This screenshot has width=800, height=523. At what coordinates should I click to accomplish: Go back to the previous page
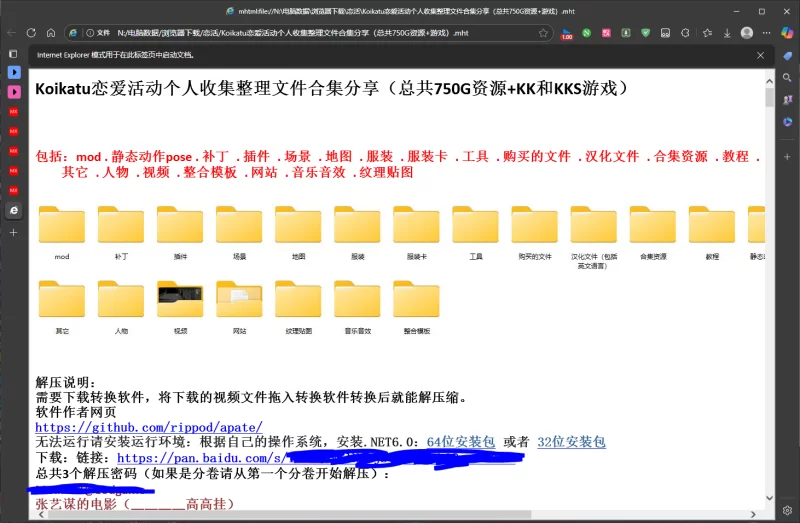12,33
